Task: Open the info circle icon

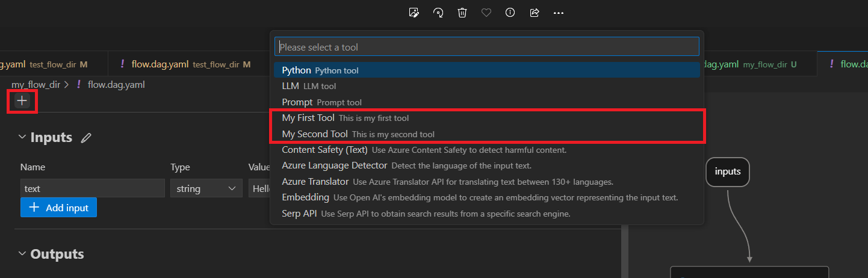Action: point(510,13)
